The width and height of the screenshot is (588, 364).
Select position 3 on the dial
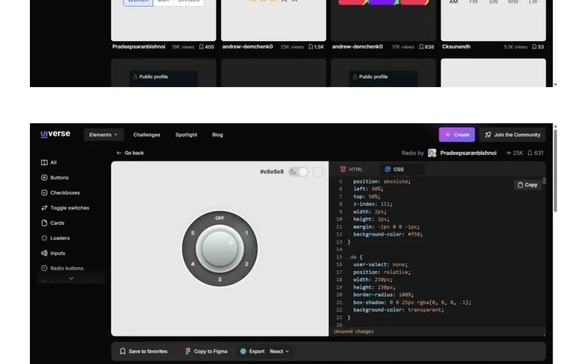pyautogui.click(x=219, y=280)
